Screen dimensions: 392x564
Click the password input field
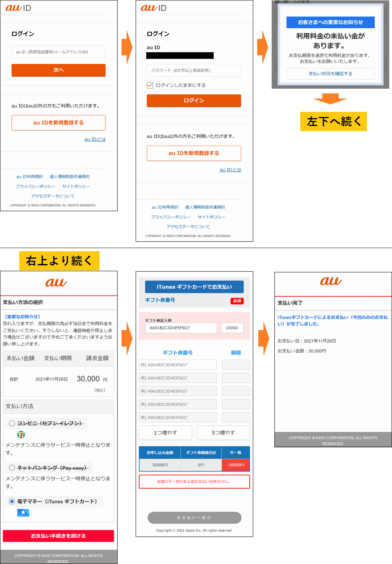coord(194,71)
